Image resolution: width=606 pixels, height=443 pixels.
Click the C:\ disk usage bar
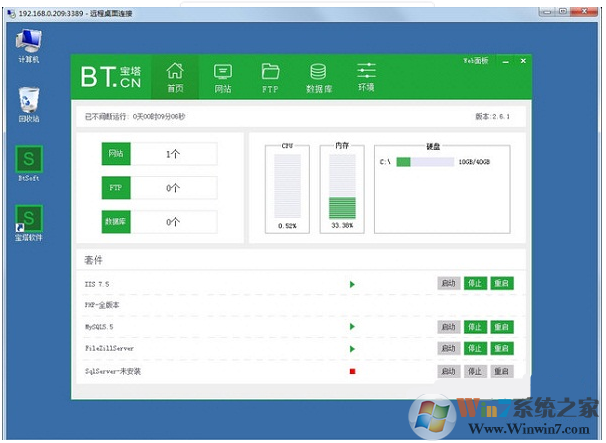(425, 161)
